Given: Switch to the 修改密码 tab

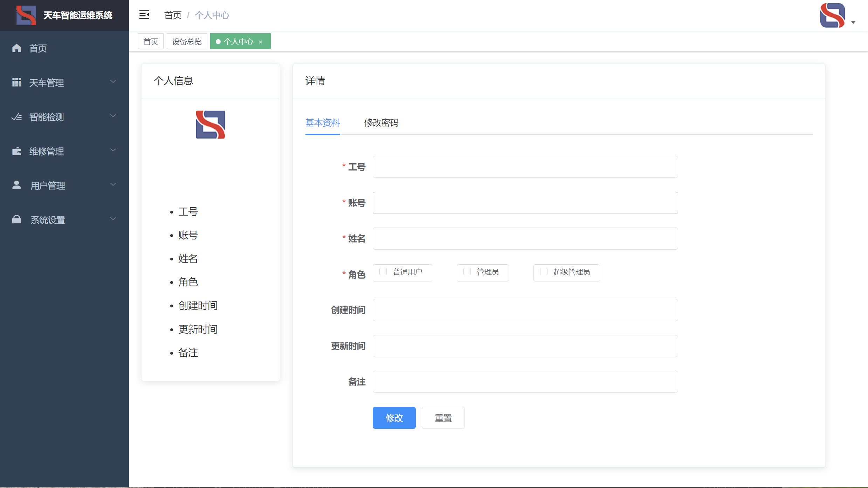Looking at the screenshot, I should pos(381,123).
